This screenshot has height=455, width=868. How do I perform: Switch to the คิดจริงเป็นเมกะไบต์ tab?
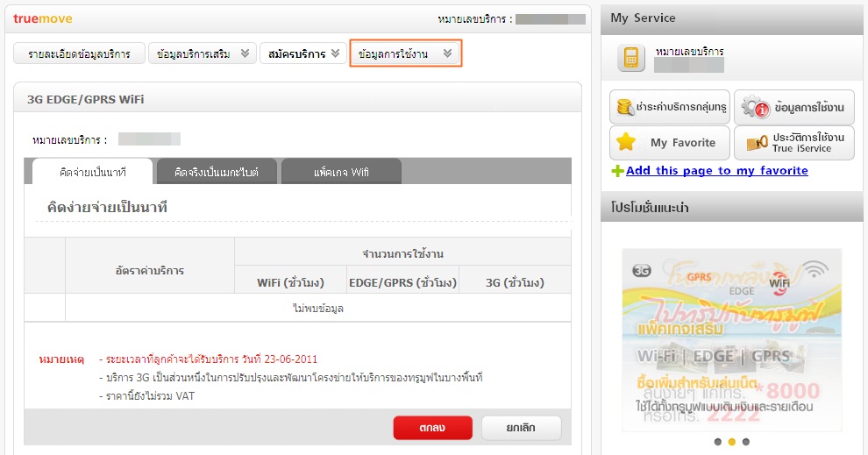(x=217, y=172)
